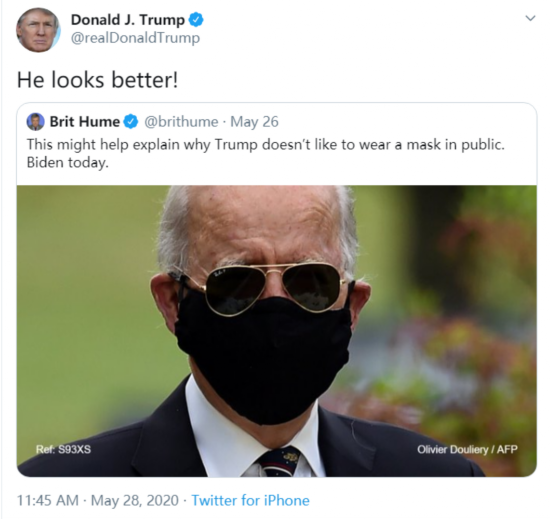Click 'Biden today.' line in quoted tweet
This screenshot has width=550, height=519.
[68, 163]
